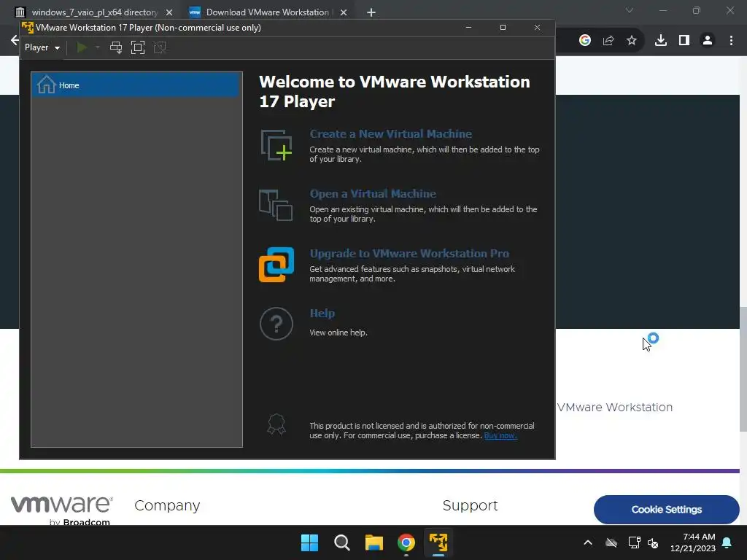747x560 pixels.
Task: Click the Create a New Virtual Machine icon
Action: tap(276, 145)
